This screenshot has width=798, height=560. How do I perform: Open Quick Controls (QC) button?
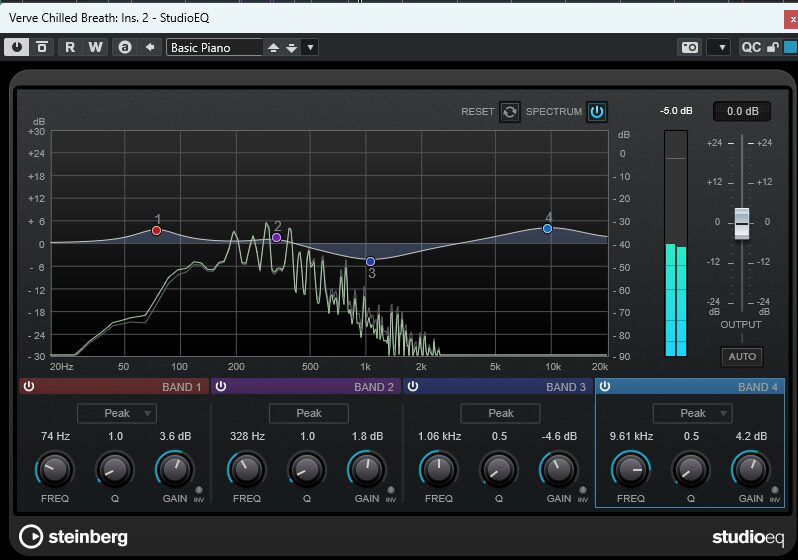751,47
